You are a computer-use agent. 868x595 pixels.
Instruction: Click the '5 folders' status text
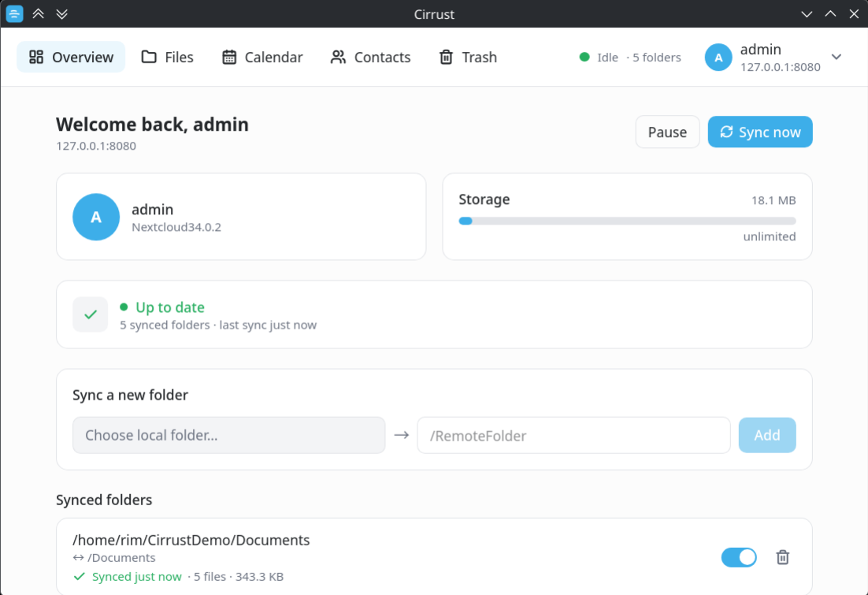[657, 58]
